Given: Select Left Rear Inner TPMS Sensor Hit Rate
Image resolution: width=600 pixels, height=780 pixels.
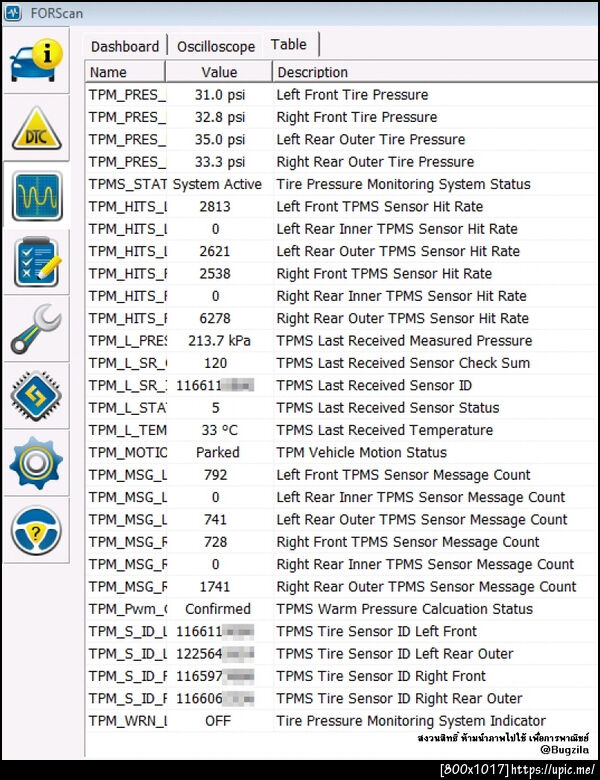Looking at the screenshot, I should point(397,229).
